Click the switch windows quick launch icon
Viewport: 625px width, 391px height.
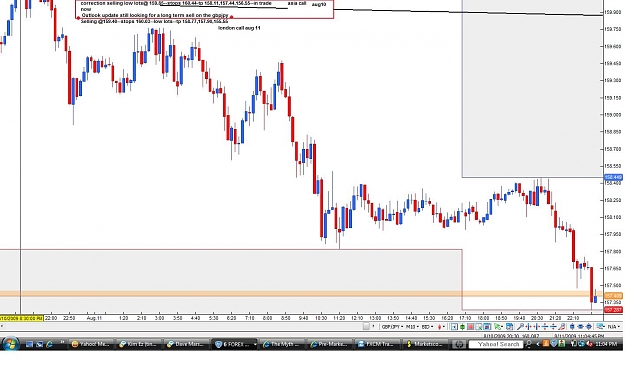point(39,344)
